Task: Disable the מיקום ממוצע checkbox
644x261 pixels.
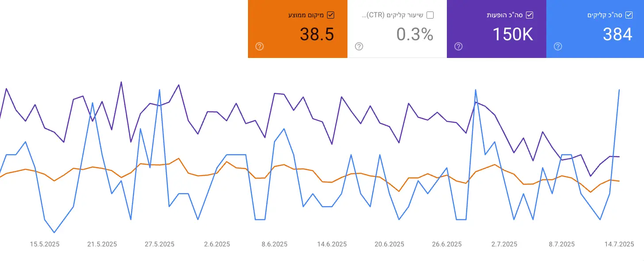Action: point(331,15)
